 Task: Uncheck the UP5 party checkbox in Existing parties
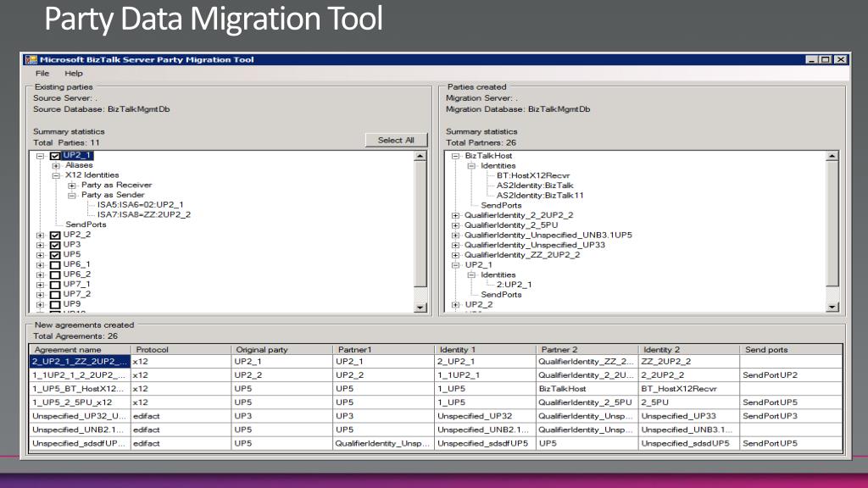55,254
